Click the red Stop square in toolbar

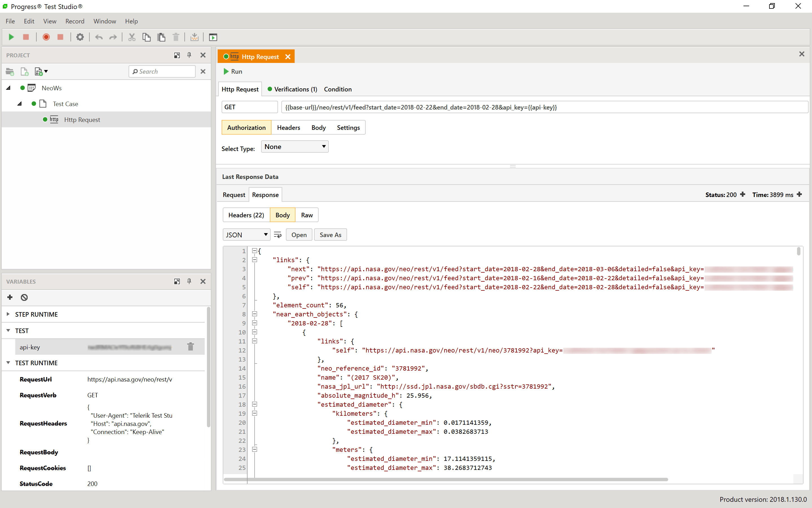coord(26,37)
